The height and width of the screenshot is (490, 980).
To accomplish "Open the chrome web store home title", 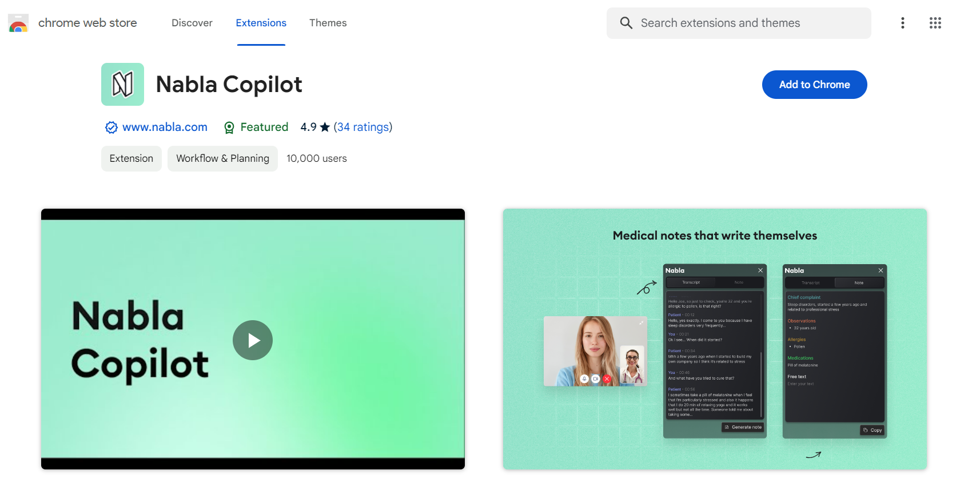I will [87, 23].
